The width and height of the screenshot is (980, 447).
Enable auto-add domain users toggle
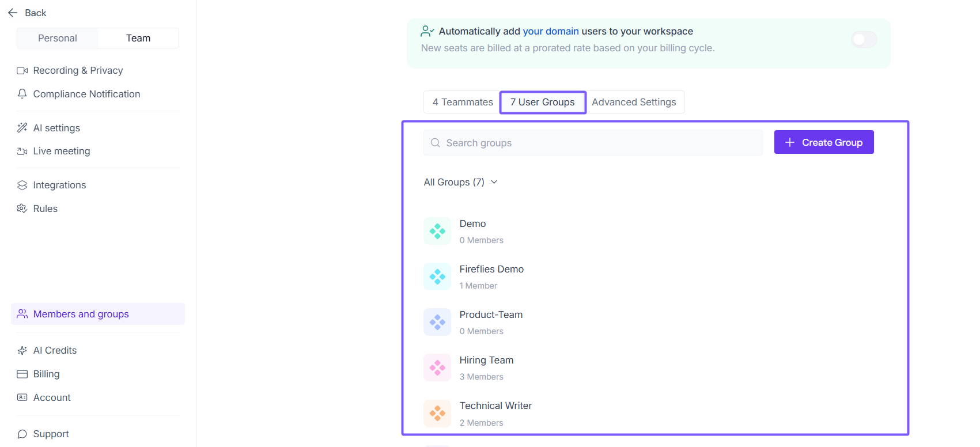[x=864, y=40]
